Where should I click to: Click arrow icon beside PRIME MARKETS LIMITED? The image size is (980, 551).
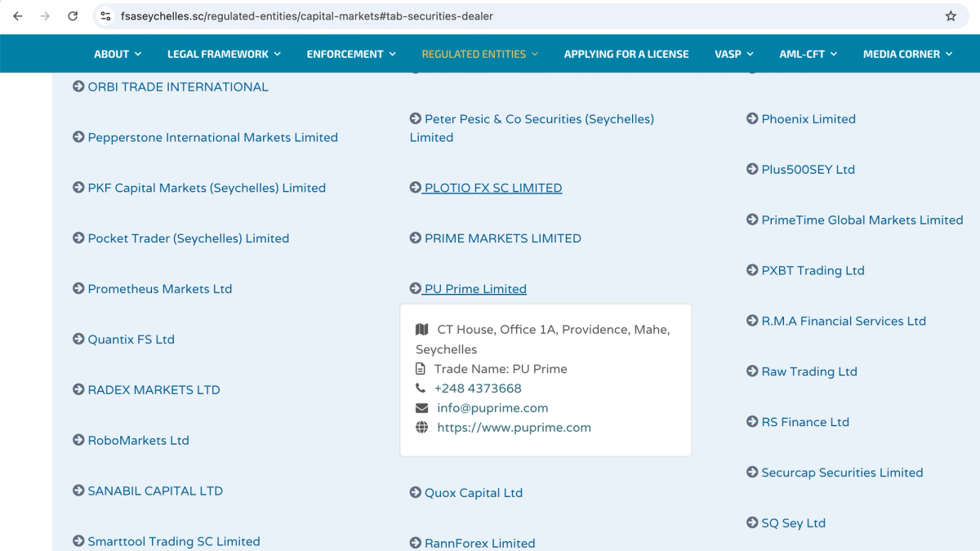[x=416, y=238]
